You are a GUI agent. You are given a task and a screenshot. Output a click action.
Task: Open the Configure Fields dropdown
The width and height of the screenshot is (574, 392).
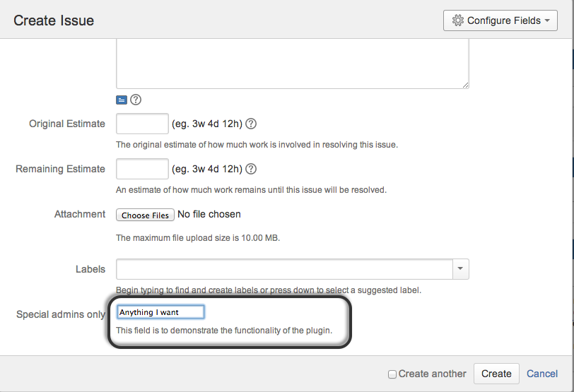tap(500, 20)
